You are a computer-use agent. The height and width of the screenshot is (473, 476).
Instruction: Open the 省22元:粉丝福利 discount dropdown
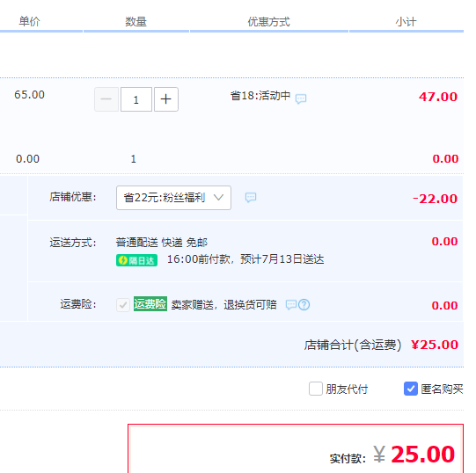tap(173, 198)
